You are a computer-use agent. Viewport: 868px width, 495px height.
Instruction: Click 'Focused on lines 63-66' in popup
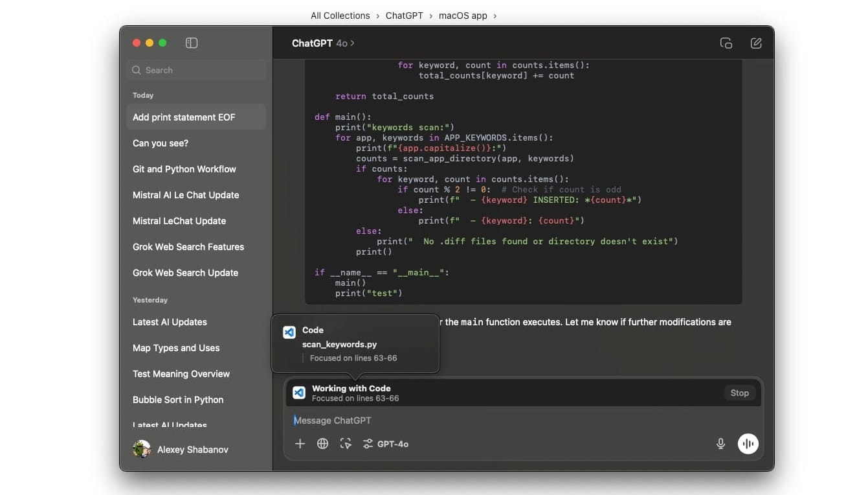click(353, 358)
